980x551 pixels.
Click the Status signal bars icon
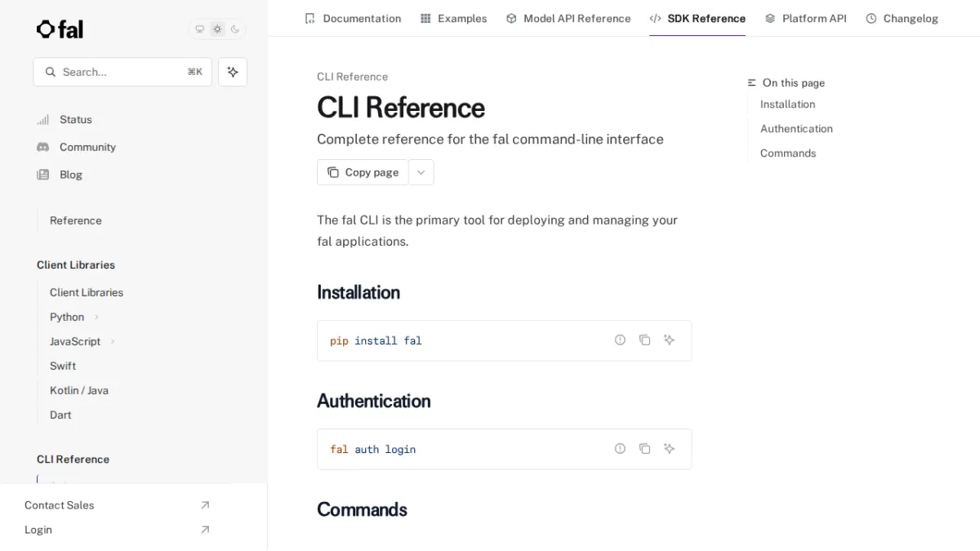(42, 119)
